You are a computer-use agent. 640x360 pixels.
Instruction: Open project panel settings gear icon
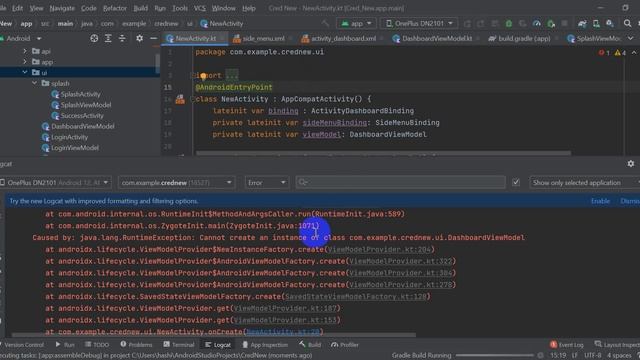(x=140, y=38)
